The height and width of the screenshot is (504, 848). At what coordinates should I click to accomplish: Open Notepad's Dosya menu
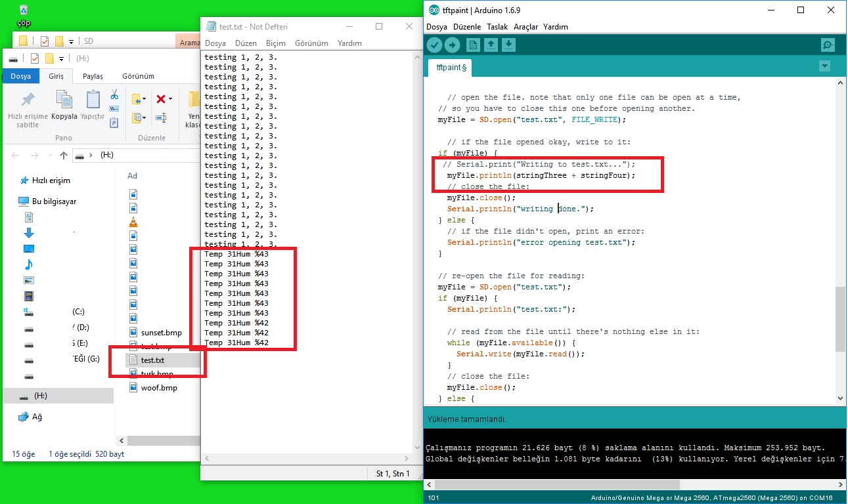click(215, 43)
